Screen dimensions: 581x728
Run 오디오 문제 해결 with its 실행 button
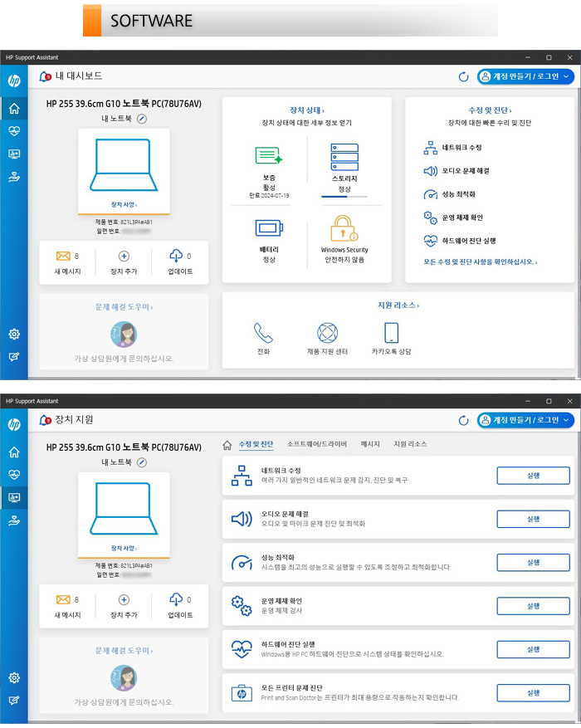click(533, 519)
